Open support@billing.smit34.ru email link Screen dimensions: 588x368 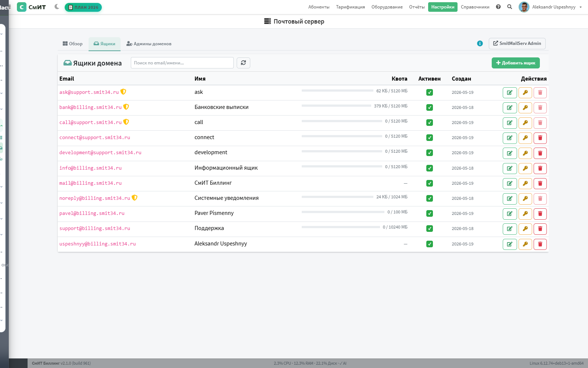click(95, 229)
